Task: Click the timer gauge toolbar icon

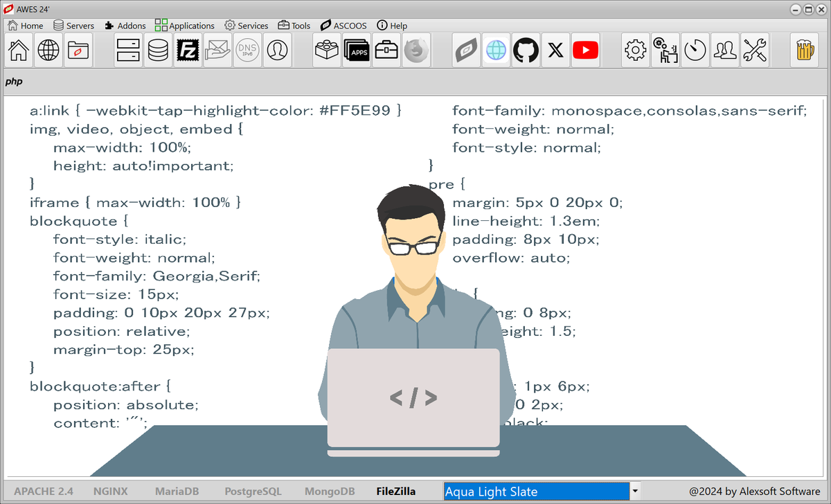Action: 695,51
